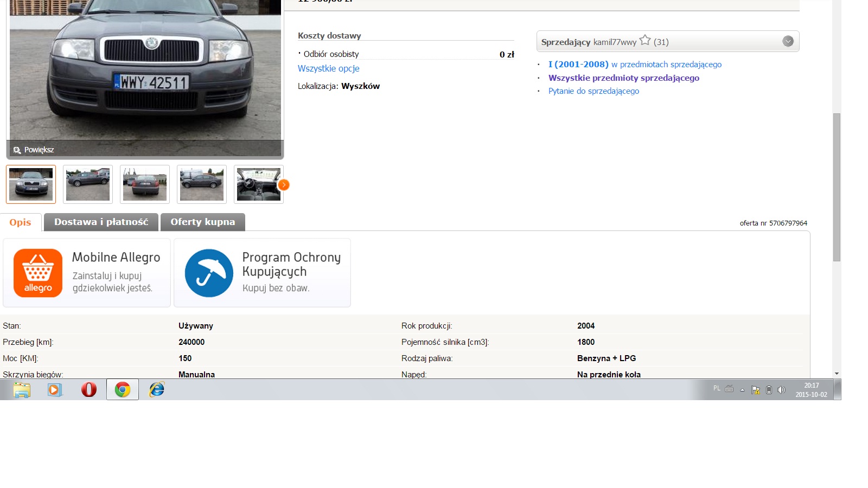Screen dimensions: 868x488
Task: Select the car interior thumbnail
Action: 259,184
